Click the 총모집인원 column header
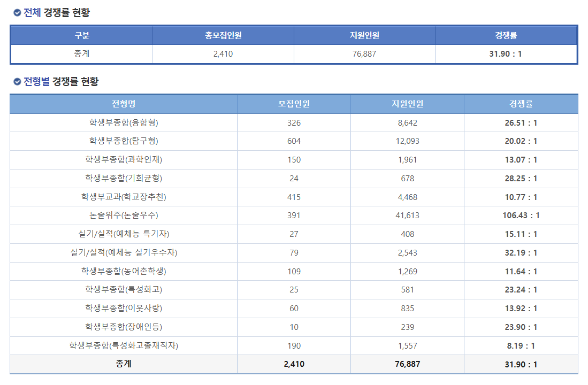The image size is (588, 385). [223, 35]
